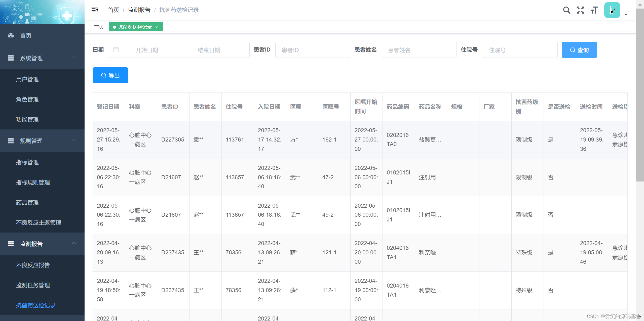Click the dashboard icon beside 首页 in sidebar
The width and height of the screenshot is (644, 321).
(11, 35)
